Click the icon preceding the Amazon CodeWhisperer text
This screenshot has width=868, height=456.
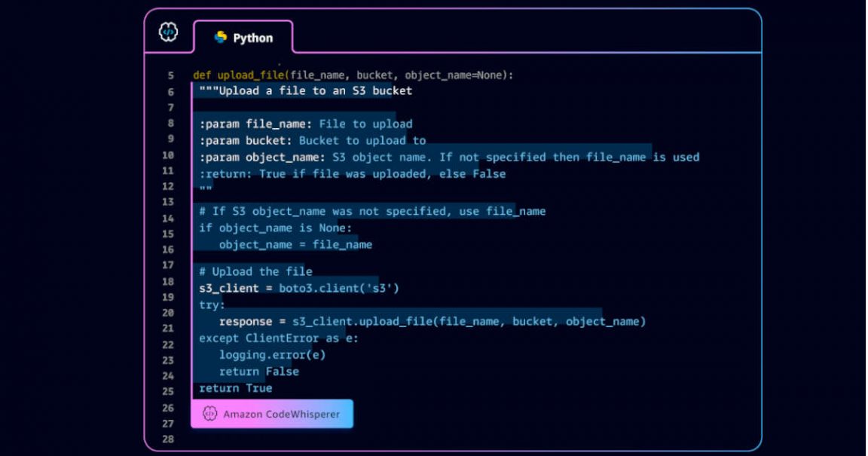point(210,413)
